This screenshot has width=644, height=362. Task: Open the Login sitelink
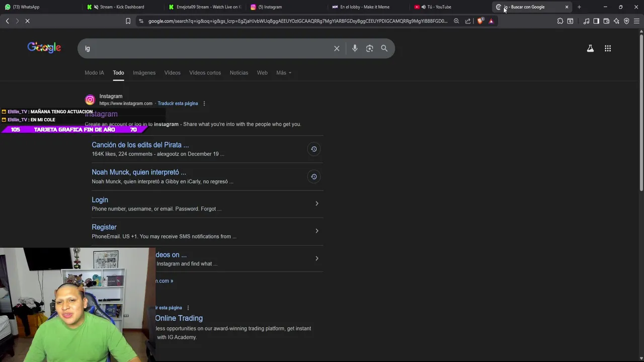coord(100,200)
